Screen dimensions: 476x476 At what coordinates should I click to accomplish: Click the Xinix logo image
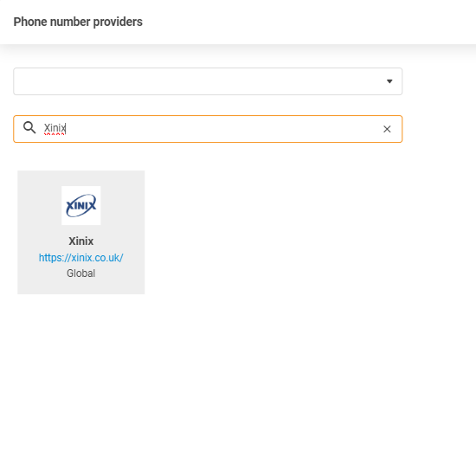(81, 205)
